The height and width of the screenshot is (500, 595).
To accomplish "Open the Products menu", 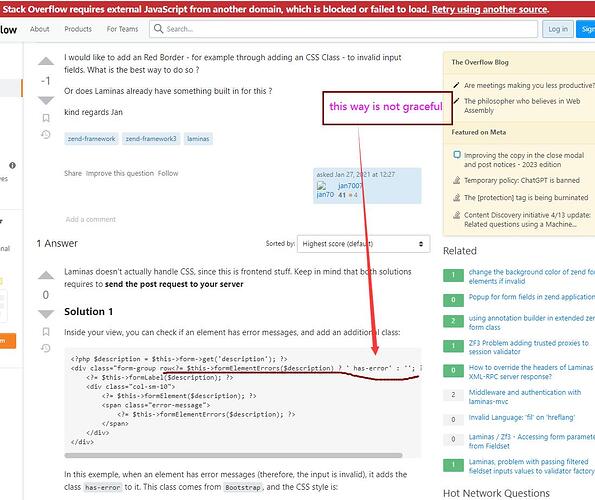I will [78, 29].
